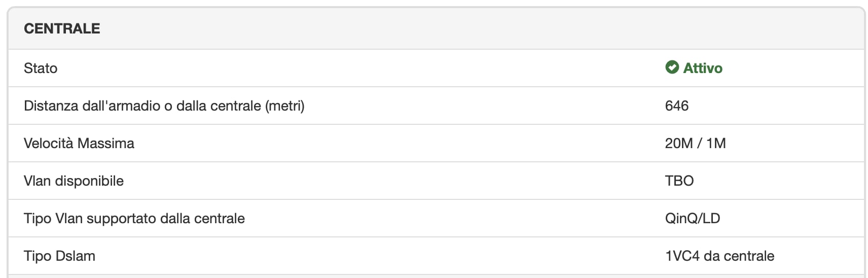Screen dimensions: 868x278
Task: Select the 20M download speed value
Action: point(678,143)
